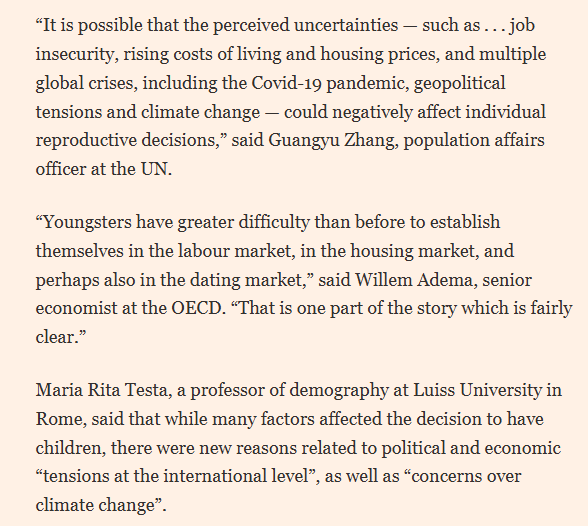Click the word geopolitical

(459, 84)
